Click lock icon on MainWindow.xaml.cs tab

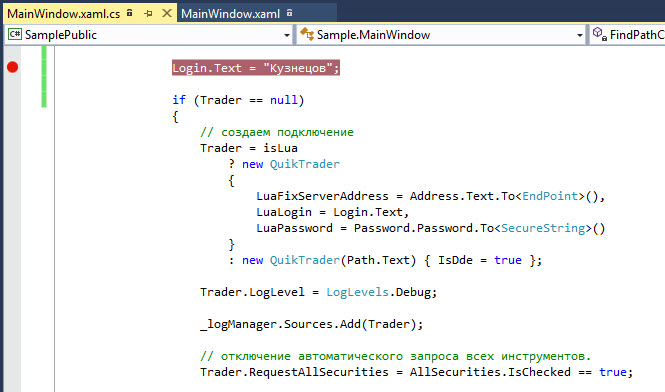click(130, 13)
